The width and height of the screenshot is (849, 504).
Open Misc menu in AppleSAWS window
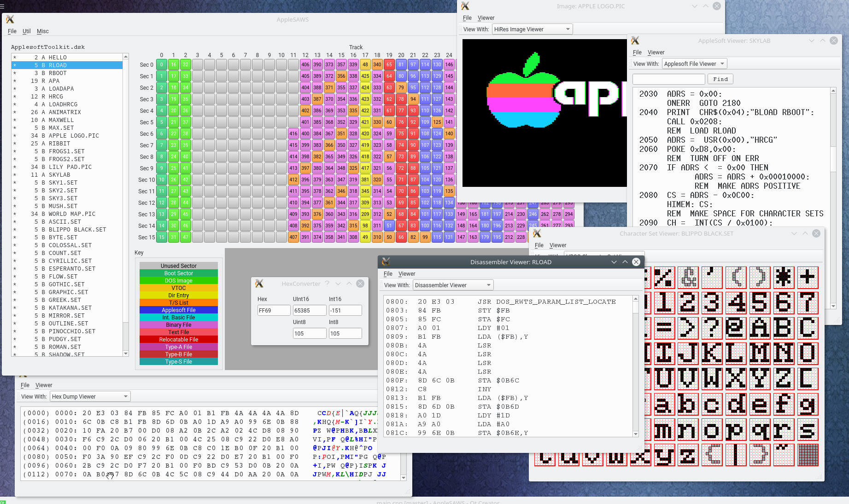[43, 31]
